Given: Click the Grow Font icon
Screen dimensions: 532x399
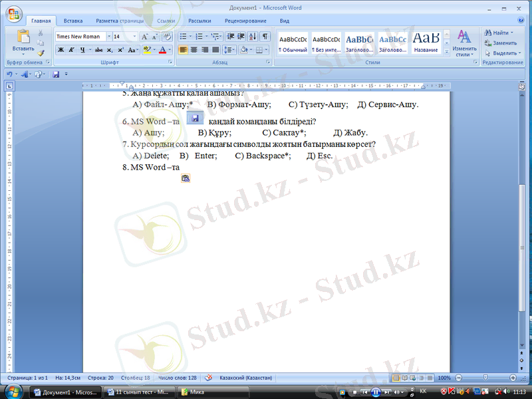Looking at the screenshot, I should coord(145,37).
